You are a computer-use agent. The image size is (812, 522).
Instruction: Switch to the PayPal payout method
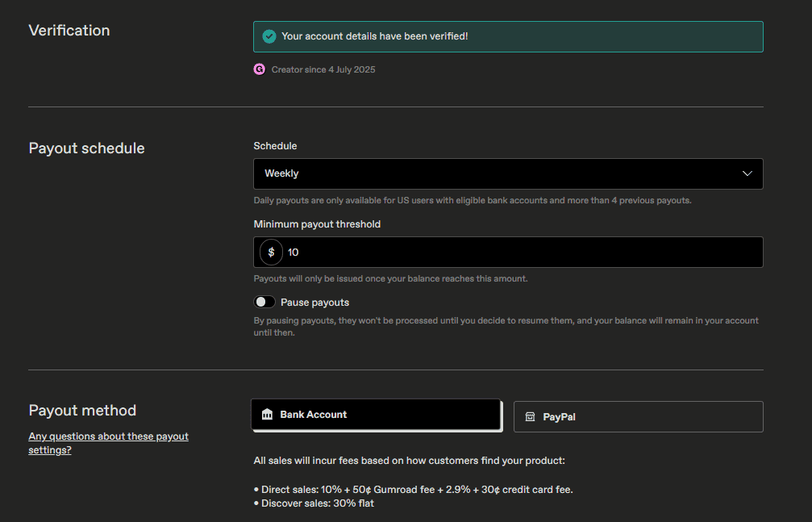point(638,416)
